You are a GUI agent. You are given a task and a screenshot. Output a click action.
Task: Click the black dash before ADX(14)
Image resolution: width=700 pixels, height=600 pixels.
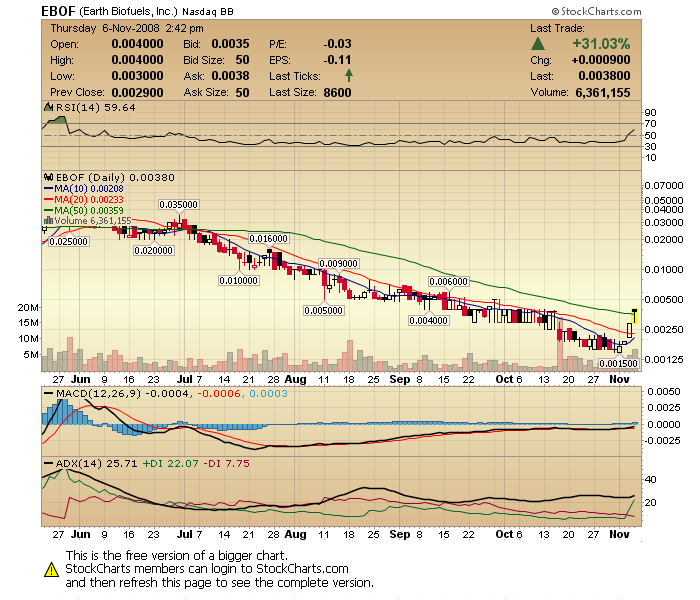(x=48, y=463)
